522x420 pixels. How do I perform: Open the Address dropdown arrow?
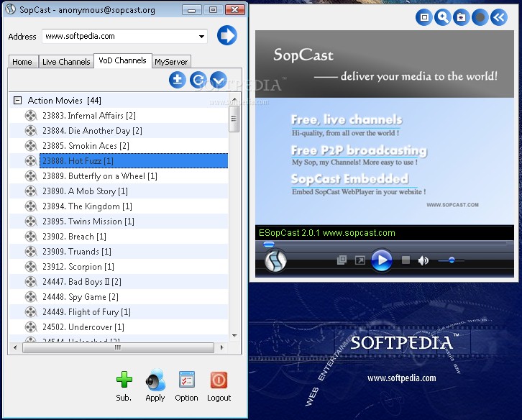201,36
